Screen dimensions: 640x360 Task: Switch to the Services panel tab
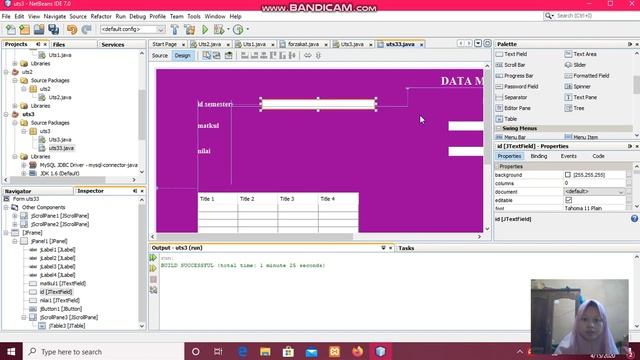click(113, 44)
